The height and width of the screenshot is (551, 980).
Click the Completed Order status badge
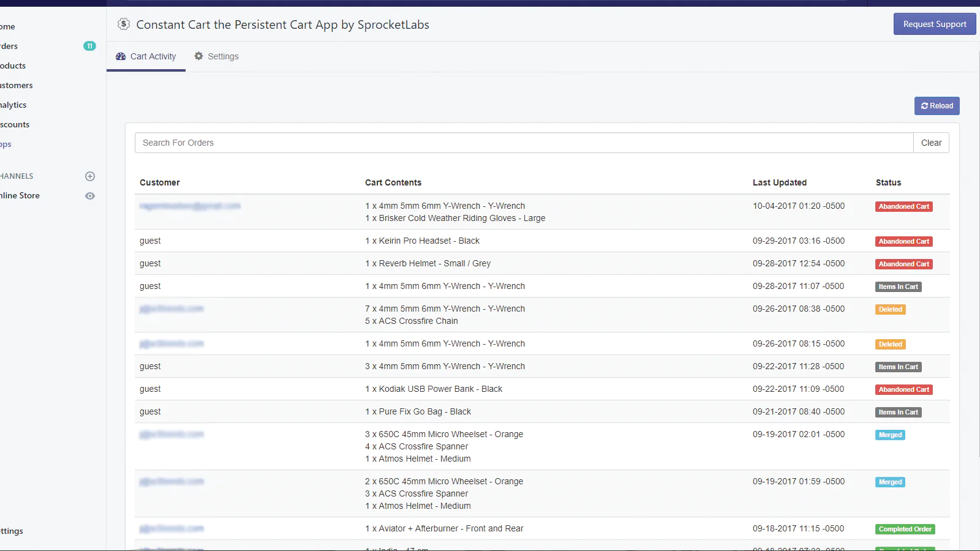pos(905,530)
